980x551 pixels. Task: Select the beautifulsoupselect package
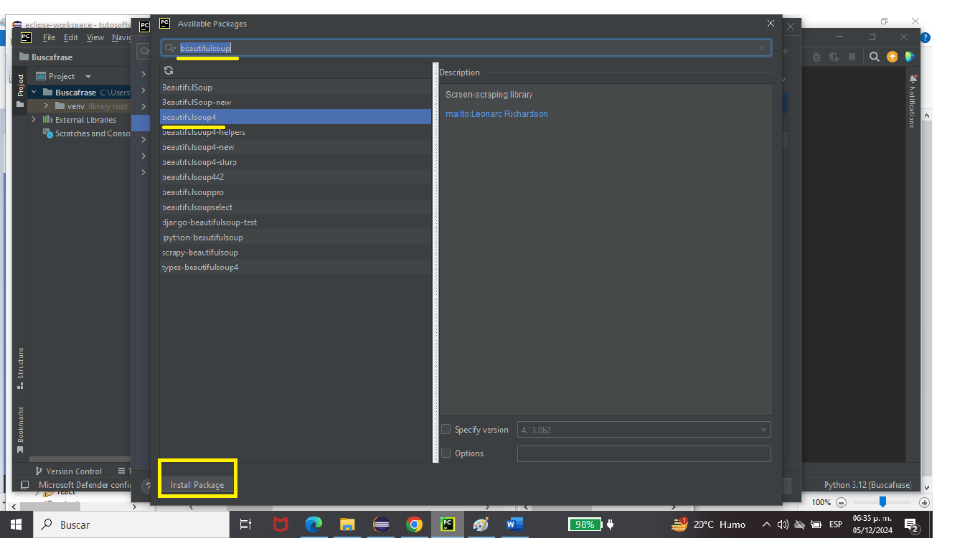click(x=296, y=207)
